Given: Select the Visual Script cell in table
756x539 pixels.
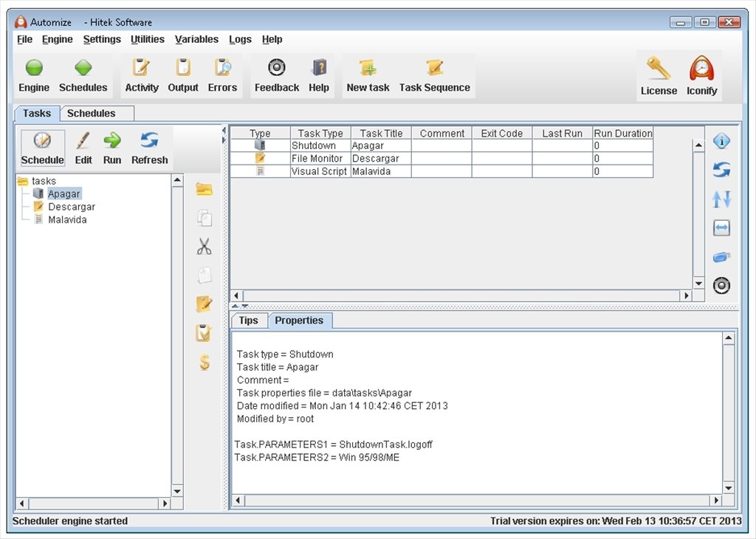Looking at the screenshot, I should pyautogui.click(x=320, y=171).
